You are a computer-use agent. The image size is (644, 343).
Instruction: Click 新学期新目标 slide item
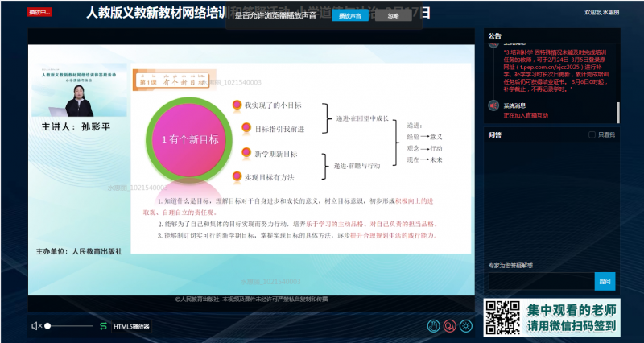275,154
